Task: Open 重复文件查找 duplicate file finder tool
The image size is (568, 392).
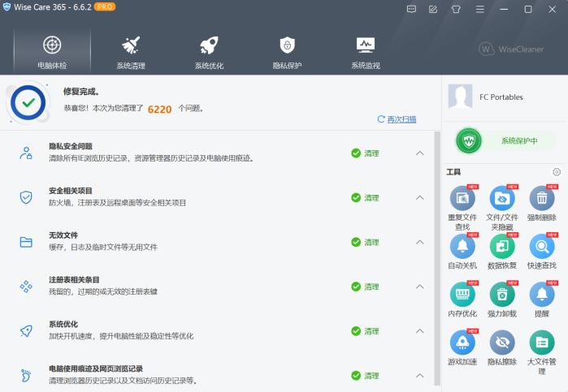Action: pyautogui.click(x=462, y=198)
